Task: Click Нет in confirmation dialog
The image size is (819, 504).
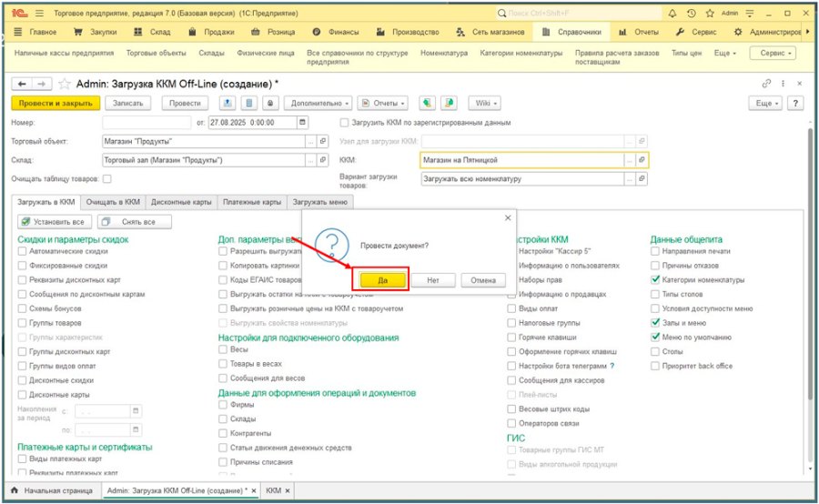Action: coord(433,280)
